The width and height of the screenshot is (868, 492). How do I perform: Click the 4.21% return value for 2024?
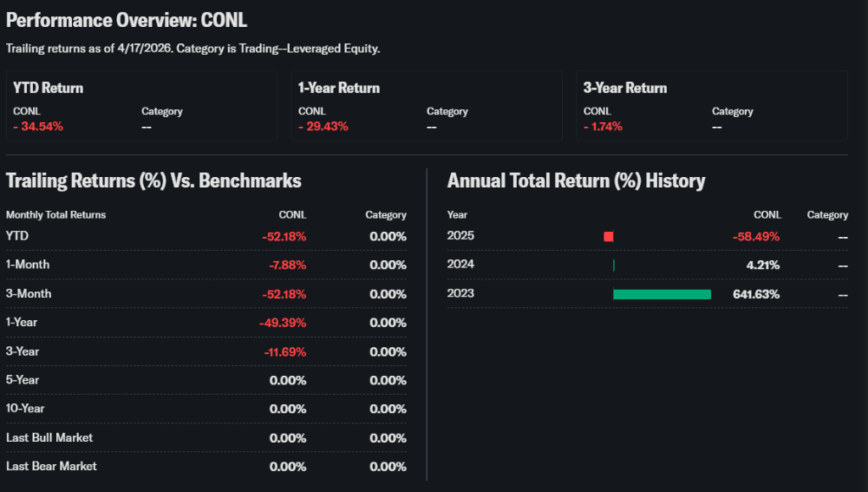[763, 265]
